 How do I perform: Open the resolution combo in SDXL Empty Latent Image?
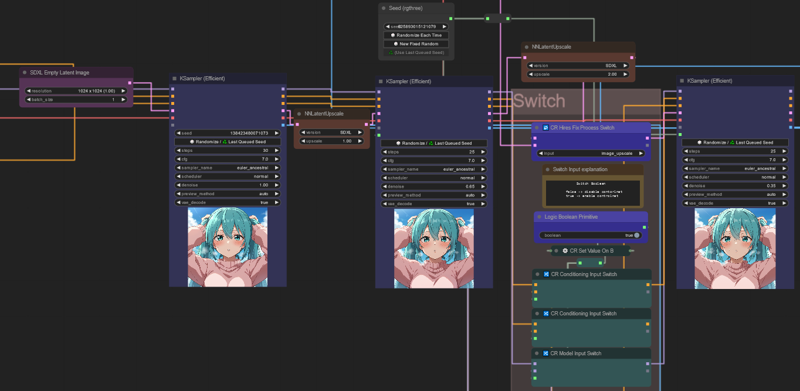click(x=76, y=91)
